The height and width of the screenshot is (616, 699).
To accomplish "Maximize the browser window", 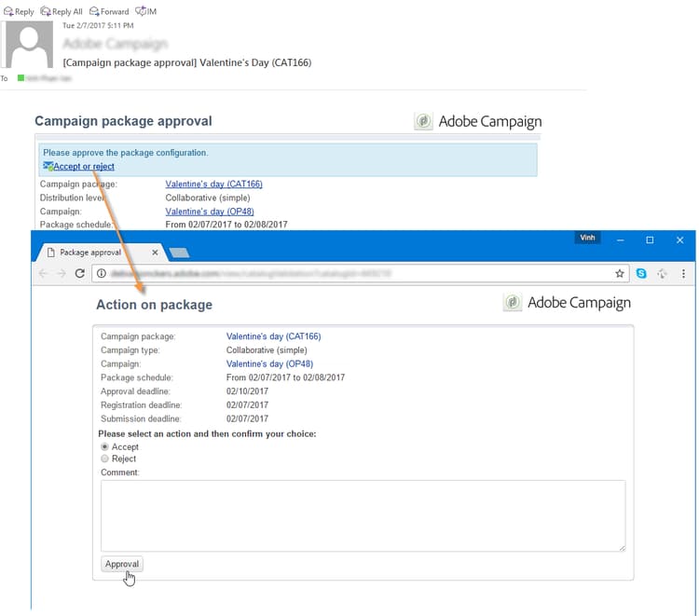I will [x=650, y=240].
